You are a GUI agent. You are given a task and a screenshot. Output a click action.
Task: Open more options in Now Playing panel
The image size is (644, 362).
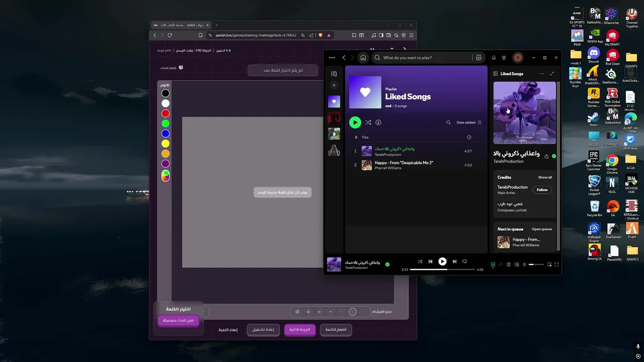(x=542, y=74)
